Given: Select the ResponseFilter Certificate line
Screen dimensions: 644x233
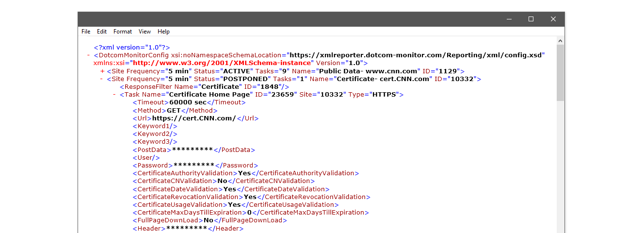Looking at the screenshot, I should click(x=205, y=87).
